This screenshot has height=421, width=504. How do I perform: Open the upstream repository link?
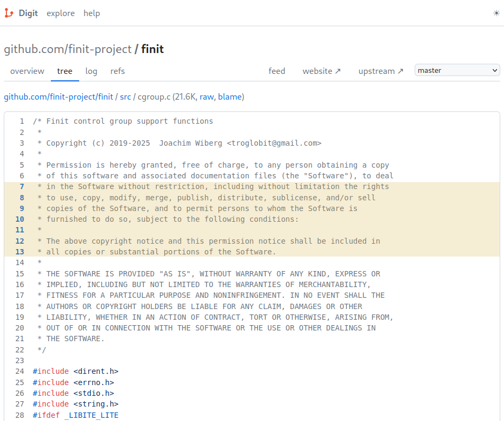click(x=380, y=71)
